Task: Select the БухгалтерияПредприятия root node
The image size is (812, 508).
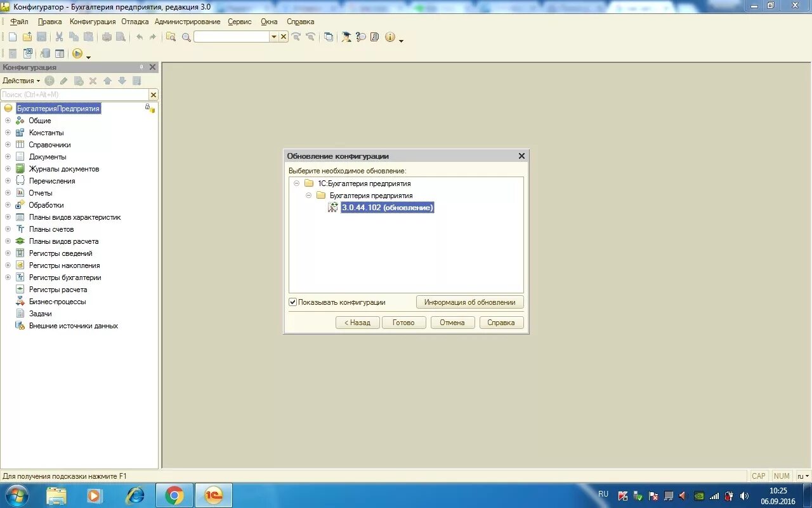Action: pyautogui.click(x=58, y=109)
